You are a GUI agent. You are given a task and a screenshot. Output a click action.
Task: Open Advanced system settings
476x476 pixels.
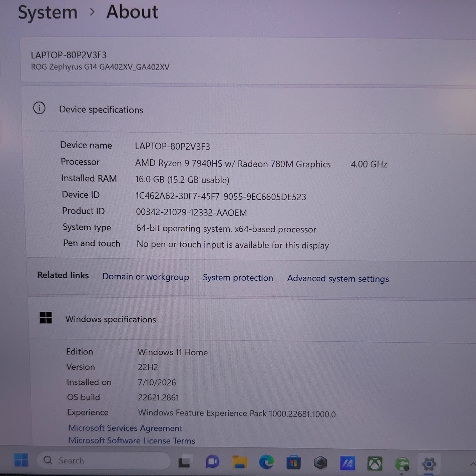338,279
